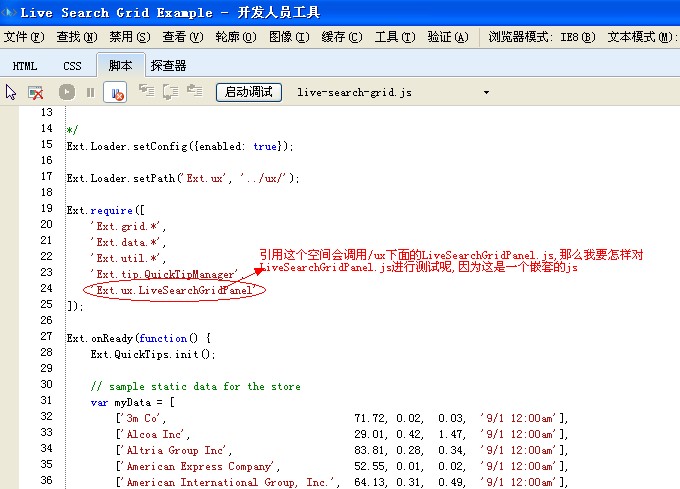Click 'Ext.ux.LiveSearchGridPanel' string on line 24
The image size is (680, 489).
pos(173,290)
